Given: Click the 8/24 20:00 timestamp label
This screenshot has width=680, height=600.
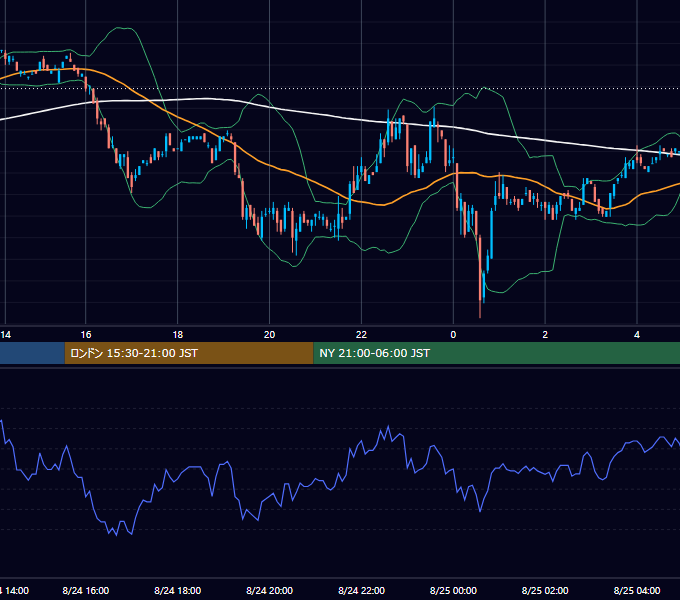Looking at the screenshot, I should [269, 590].
